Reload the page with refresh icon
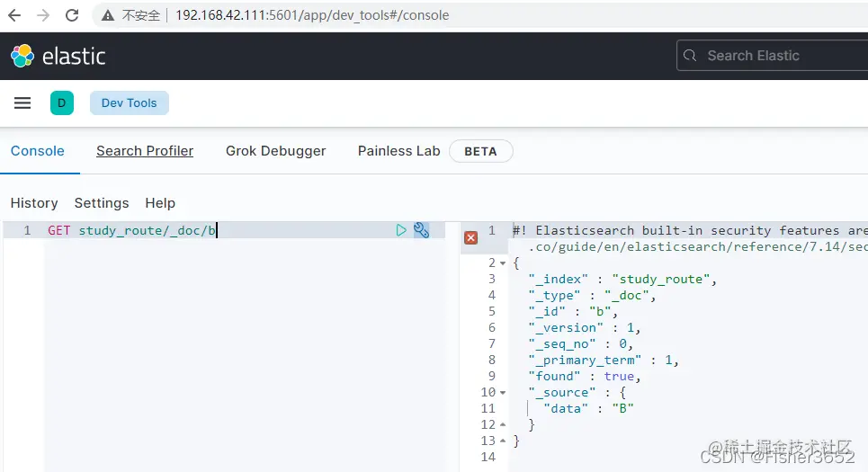Viewport: 868px width, 472px height. 72,15
